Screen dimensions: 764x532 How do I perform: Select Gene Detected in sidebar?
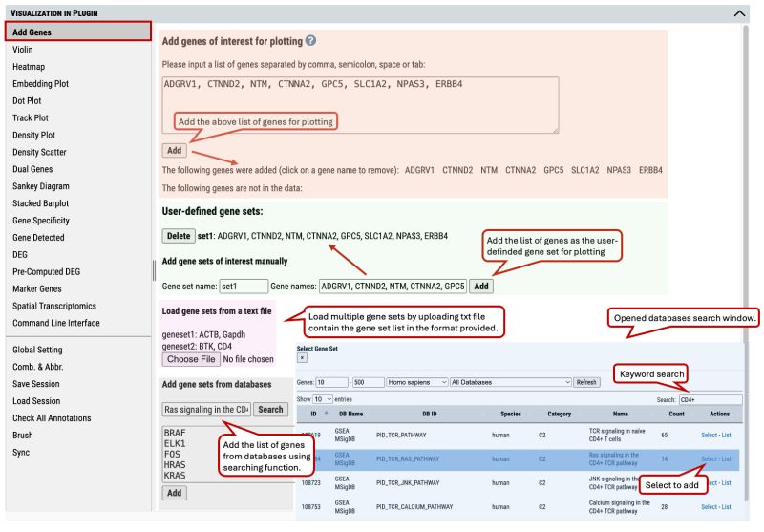coord(38,237)
